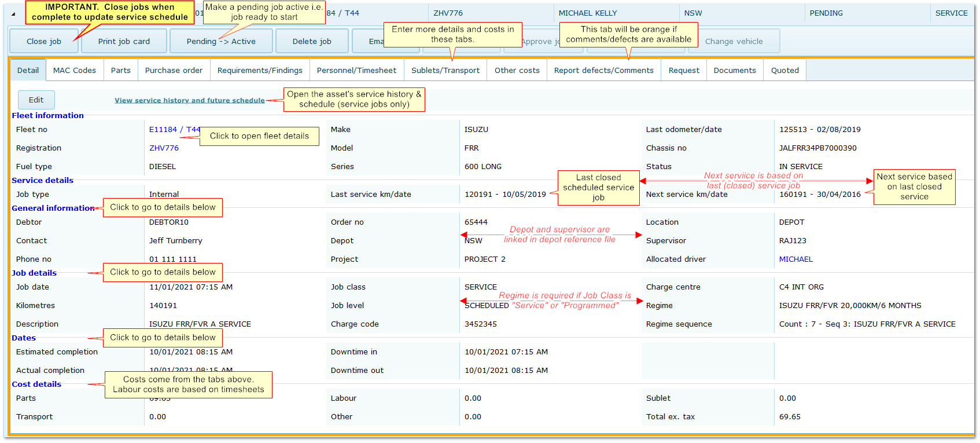Click the Change vehicle button
This screenshot has width=980, height=443.
coord(734,41)
